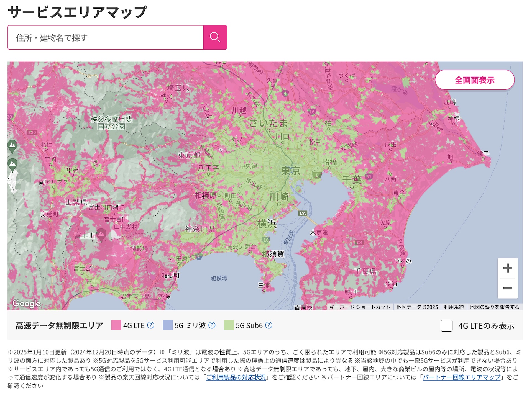Open full screen with 全画面表示 button
The width and height of the screenshot is (532, 393).
[474, 80]
